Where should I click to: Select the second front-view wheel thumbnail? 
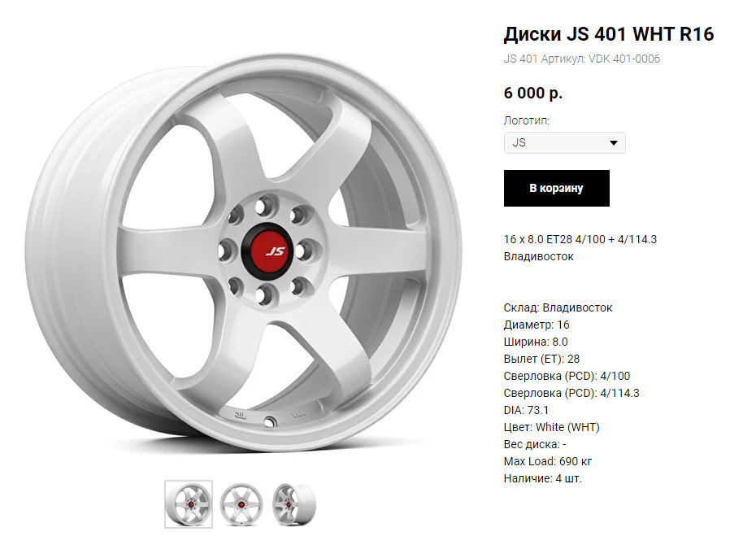[x=241, y=504]
